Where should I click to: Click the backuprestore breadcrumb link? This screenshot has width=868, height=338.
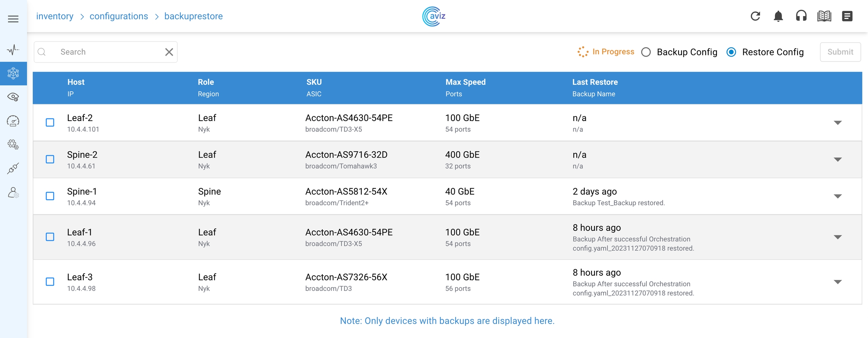[193, 16]
